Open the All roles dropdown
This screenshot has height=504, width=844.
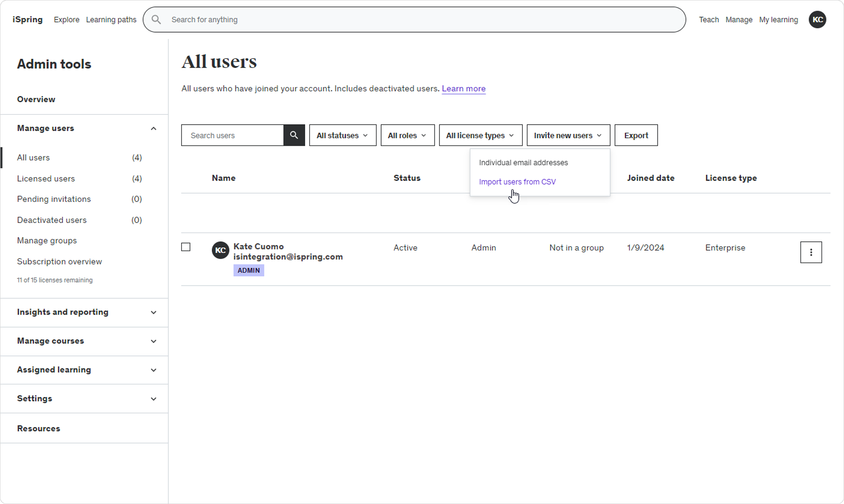click(407, 135)
